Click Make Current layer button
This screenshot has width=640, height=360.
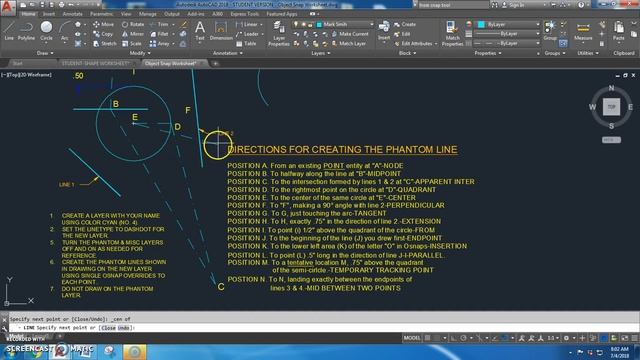click(350, 34)
